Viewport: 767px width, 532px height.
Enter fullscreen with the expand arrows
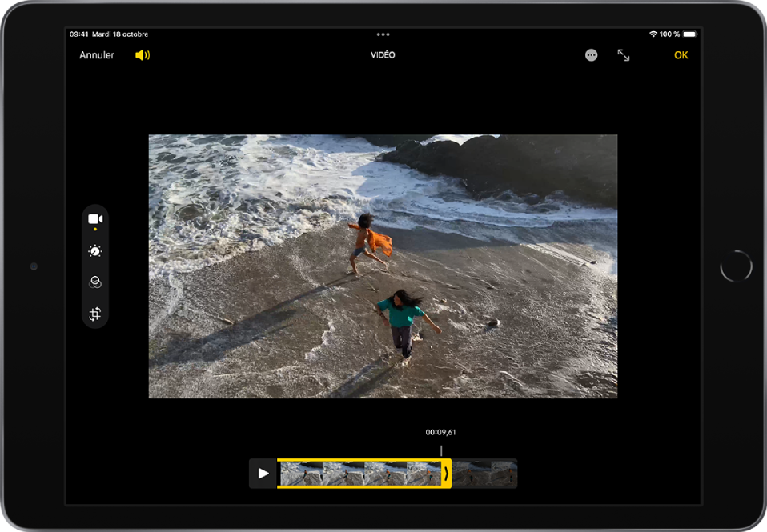[x=623, y=55]
